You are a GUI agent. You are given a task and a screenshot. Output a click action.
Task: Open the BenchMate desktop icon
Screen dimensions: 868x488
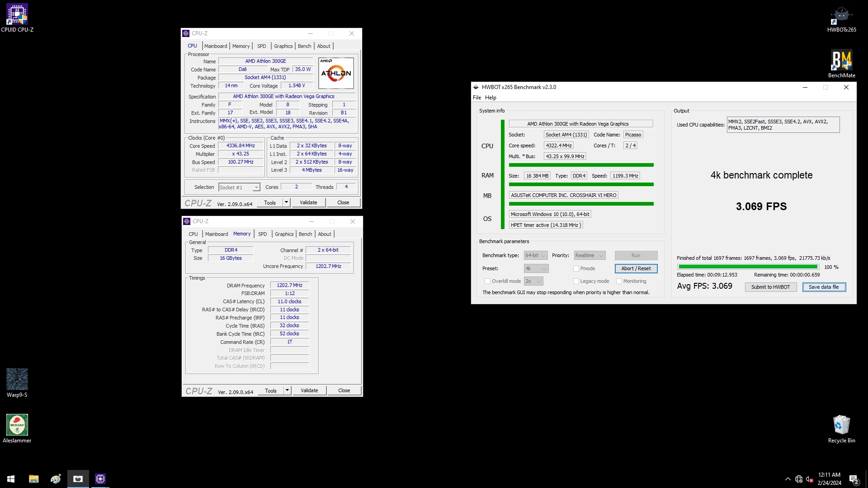point(841,64)
